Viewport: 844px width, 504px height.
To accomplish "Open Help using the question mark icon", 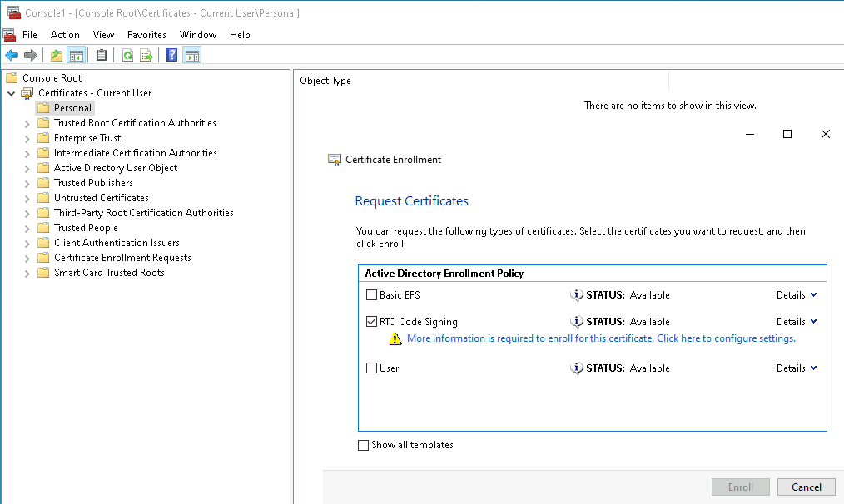I will coord(171,56).
